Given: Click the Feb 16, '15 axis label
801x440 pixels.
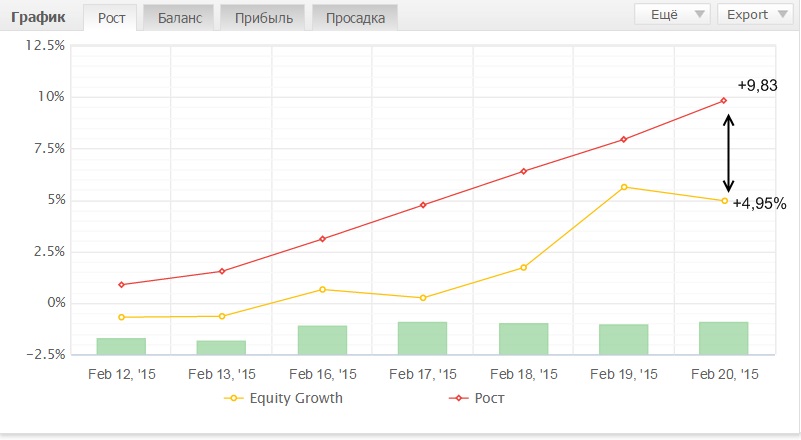Looking at the screenshot, I should click(x=323, y=374).
